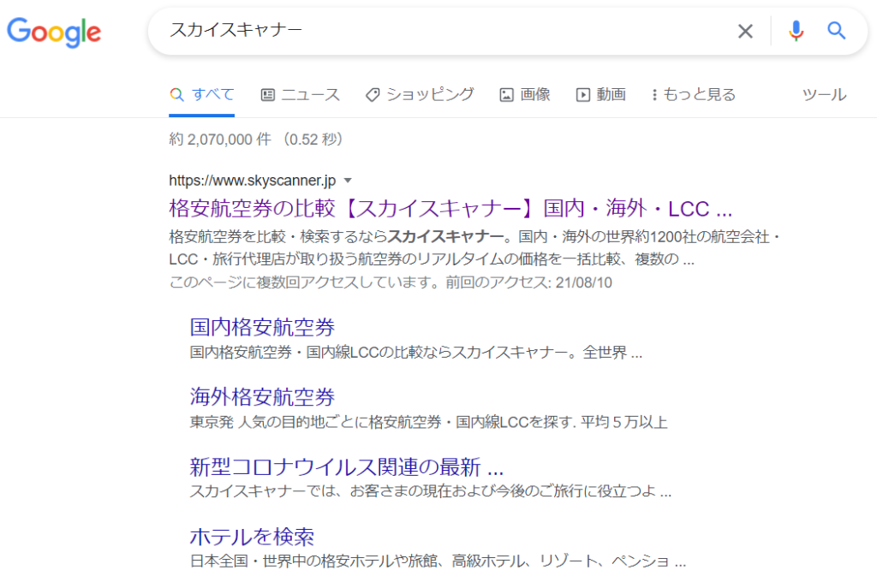Expand the もっと見る menu
The image size is (877, 588).
pyautogui.click(x=694, y=94)
